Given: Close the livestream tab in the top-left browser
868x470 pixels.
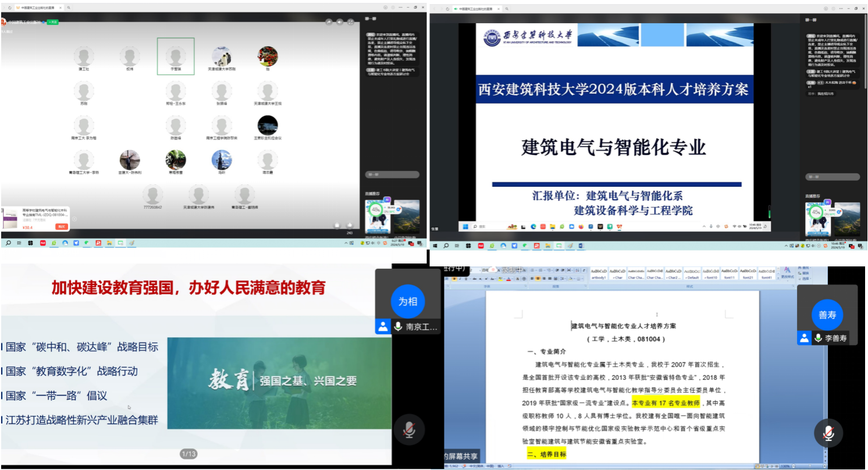Looking at the screenshot, I should [62, 8].
